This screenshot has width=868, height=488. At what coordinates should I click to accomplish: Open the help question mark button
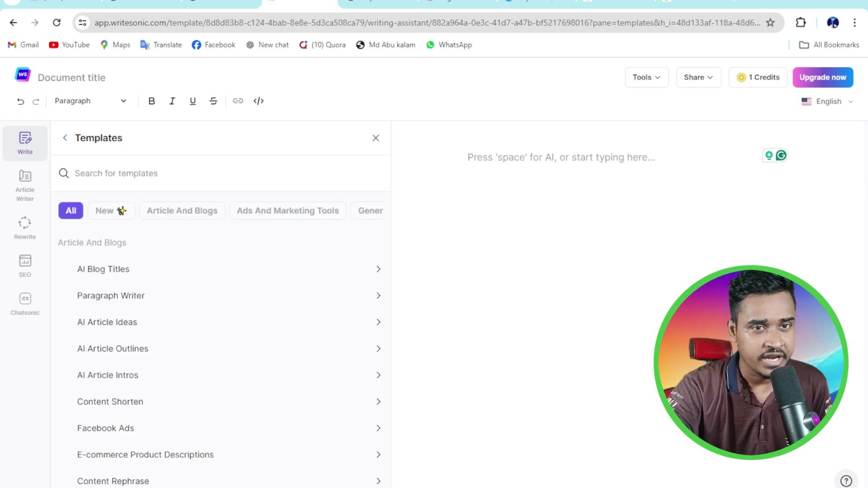click(x=846, y=481)
